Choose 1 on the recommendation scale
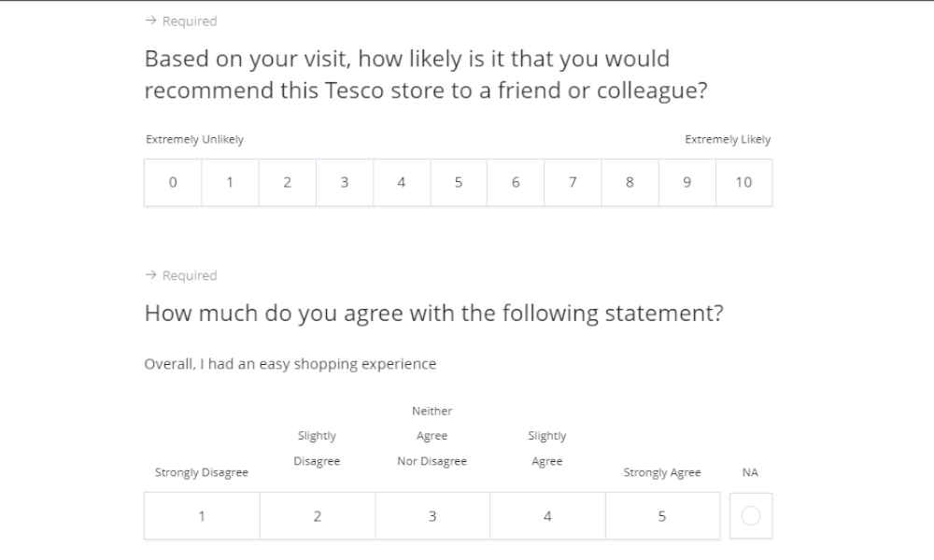Viewport: 934px width, 560px height. [x=230, y=183]
